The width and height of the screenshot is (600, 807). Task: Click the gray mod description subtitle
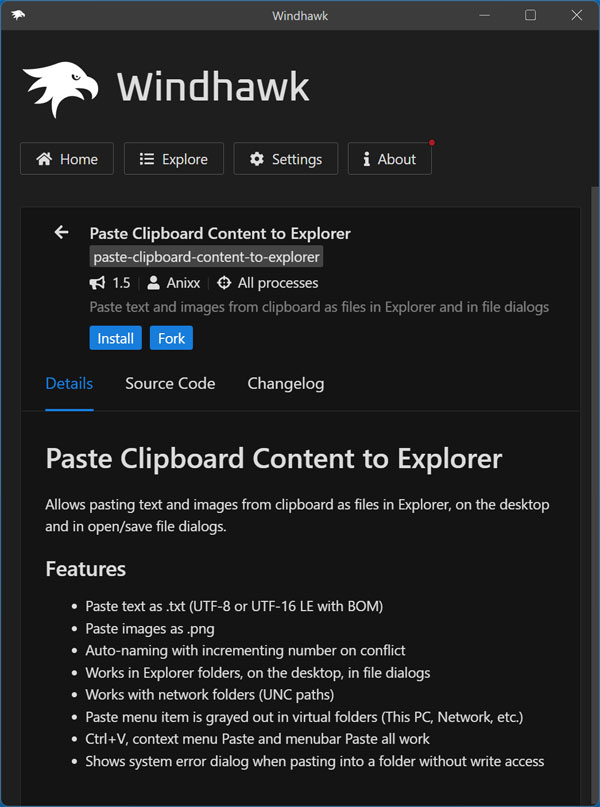[319, 307]
